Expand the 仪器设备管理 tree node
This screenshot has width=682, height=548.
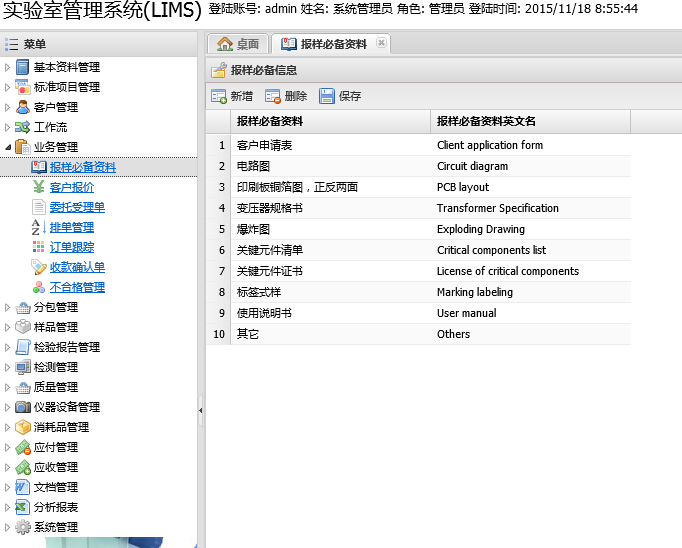click(x=8, y=407)
